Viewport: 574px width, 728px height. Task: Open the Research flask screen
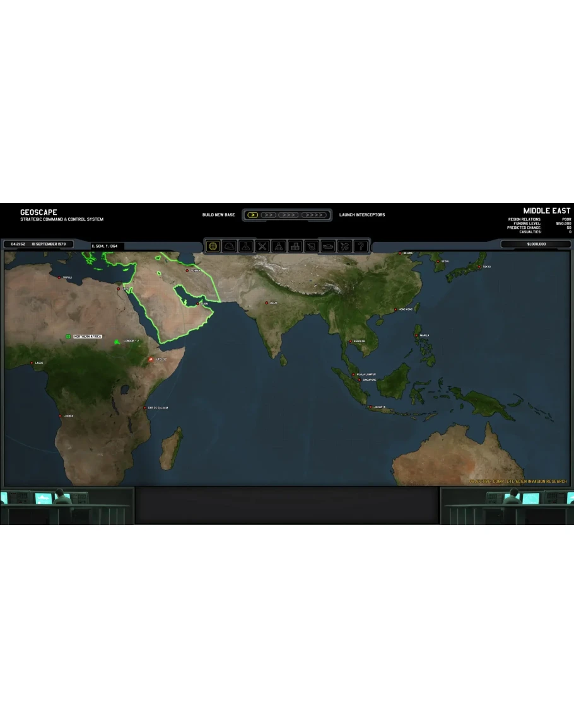tap(246, 246)
